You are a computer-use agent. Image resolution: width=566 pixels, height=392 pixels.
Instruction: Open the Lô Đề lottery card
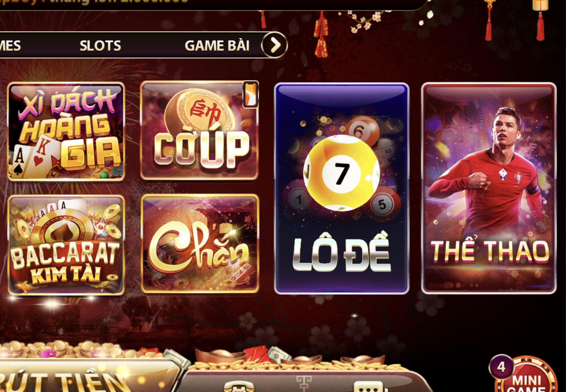click(x=341, y=189)
